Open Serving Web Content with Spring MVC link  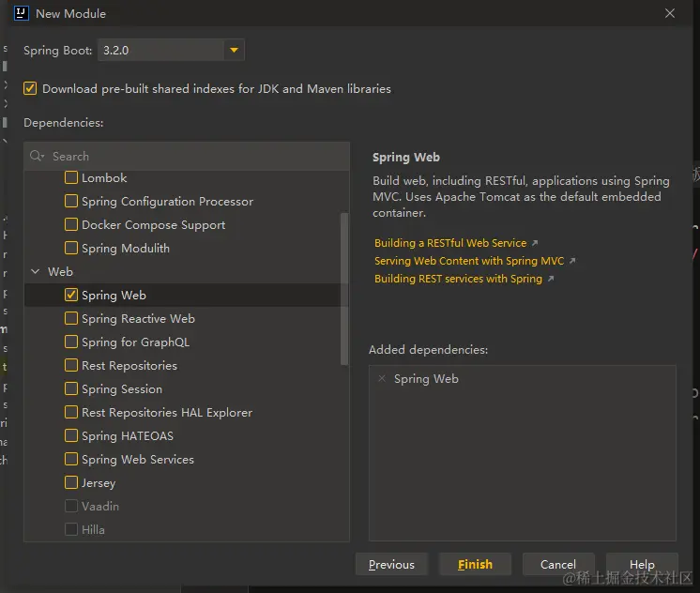tap(469, 261)
